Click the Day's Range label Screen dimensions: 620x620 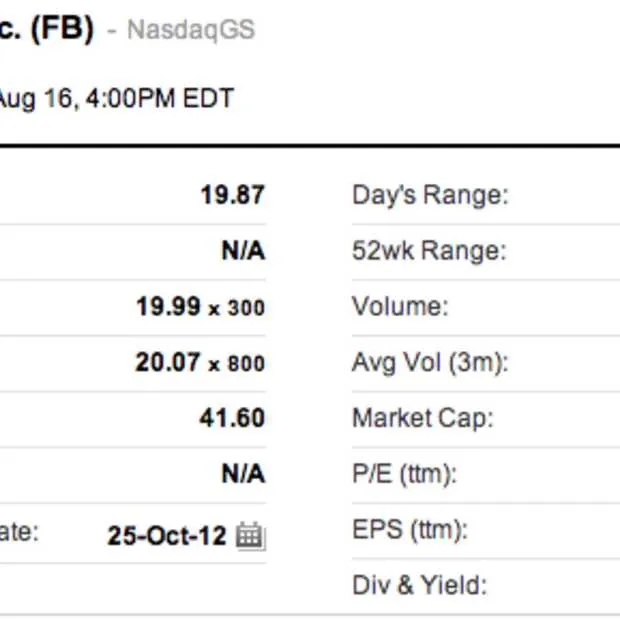tap(430, 195)
